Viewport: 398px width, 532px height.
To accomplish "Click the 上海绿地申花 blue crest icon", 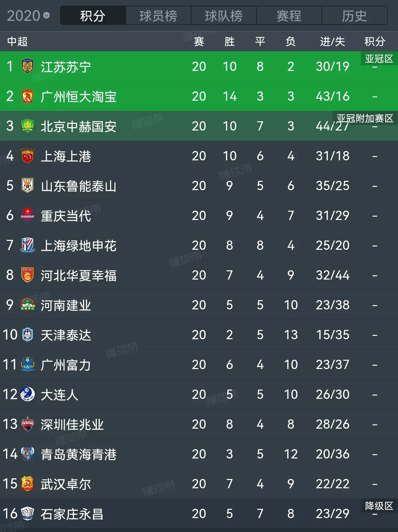I will (28, 245).
